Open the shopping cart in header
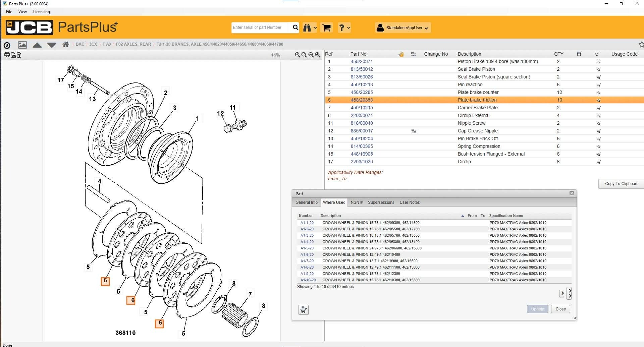644x347 pixels. [326, 27]
